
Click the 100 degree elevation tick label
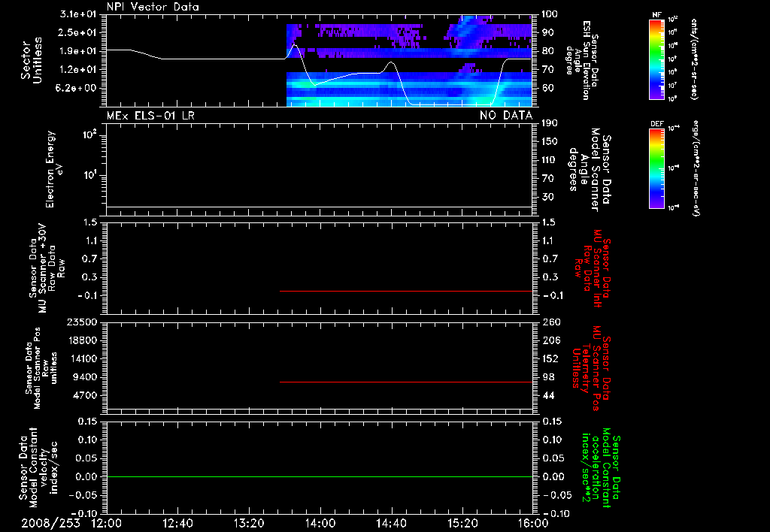[550, 14]
